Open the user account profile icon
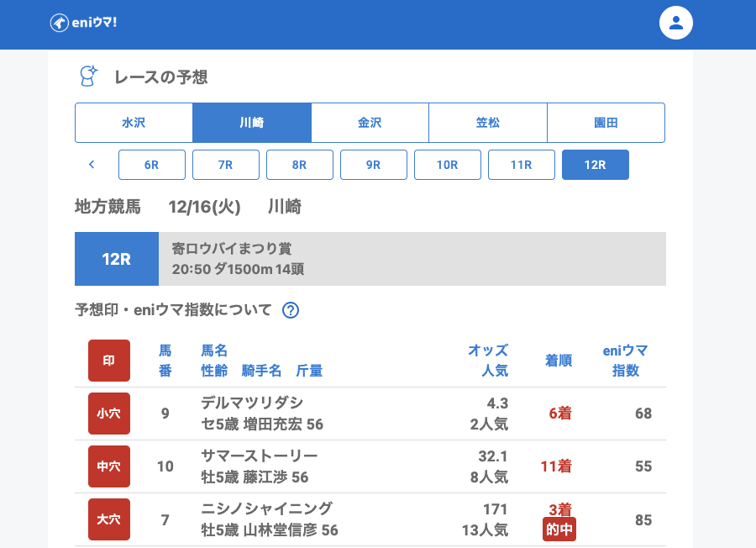The width and height of the screenshot is (756, 548). [x=675, y=23]
